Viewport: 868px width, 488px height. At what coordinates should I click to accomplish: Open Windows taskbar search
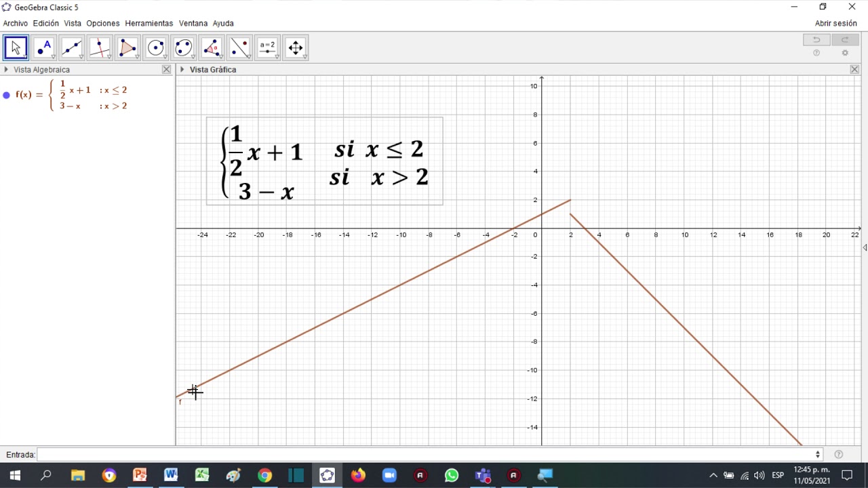46,475
